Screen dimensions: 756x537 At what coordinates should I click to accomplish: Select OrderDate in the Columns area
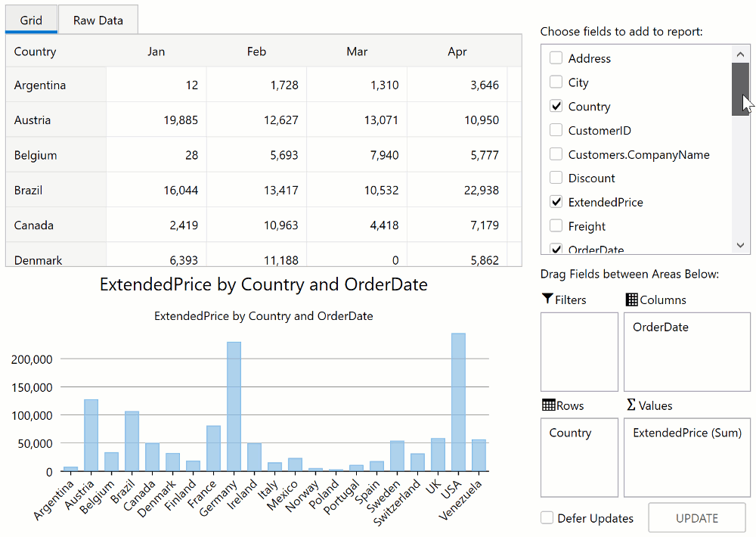point(660,327)
